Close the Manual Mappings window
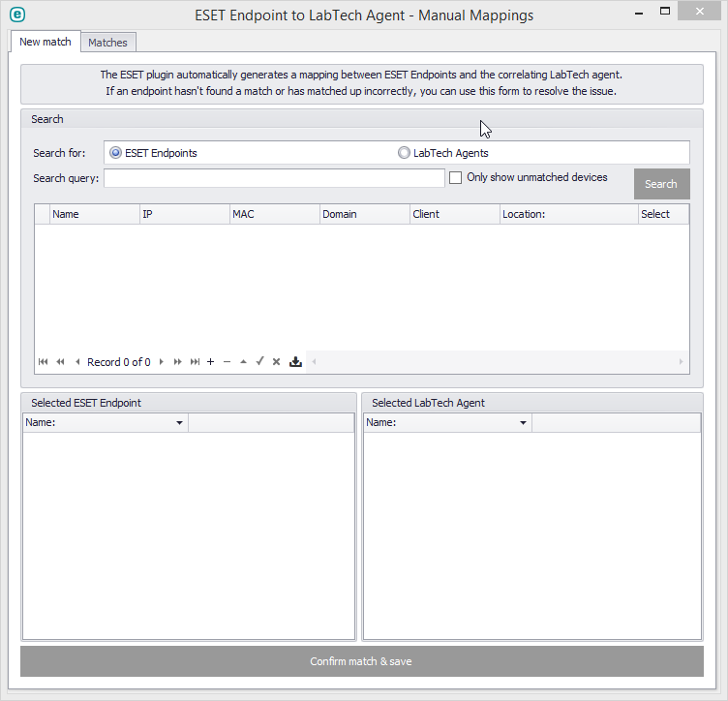The height and width of the screenshot is (701, 728). click(x=700, y=12)
